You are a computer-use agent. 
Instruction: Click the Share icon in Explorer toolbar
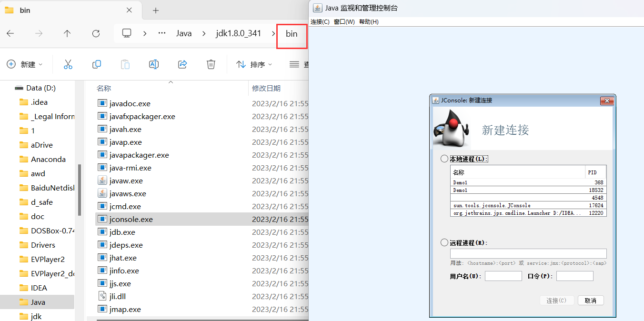pos(182,64)
